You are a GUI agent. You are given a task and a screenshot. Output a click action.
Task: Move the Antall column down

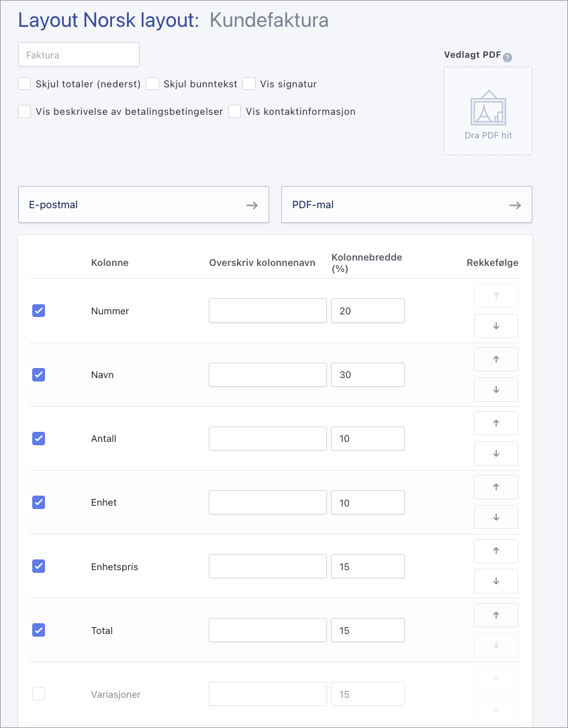click(495, 453)
